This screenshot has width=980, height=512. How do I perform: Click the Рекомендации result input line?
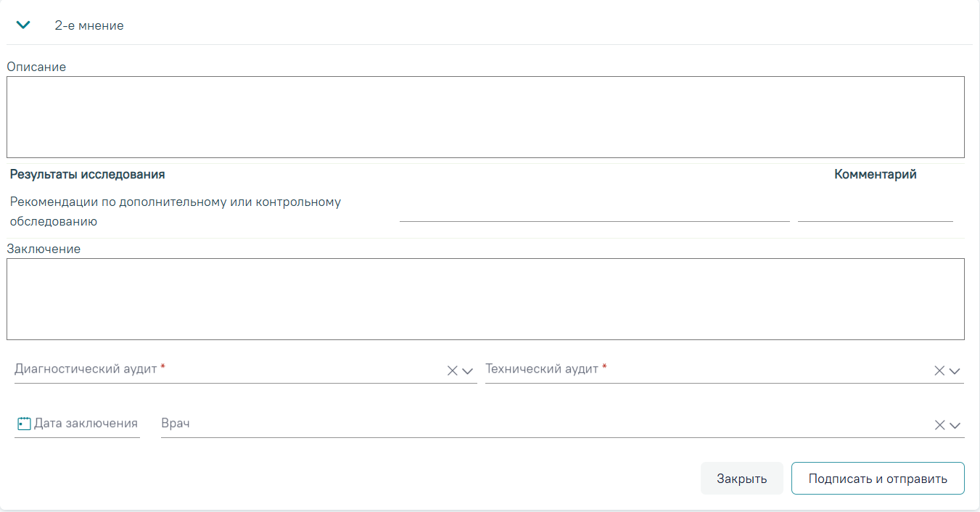(594, 212)
